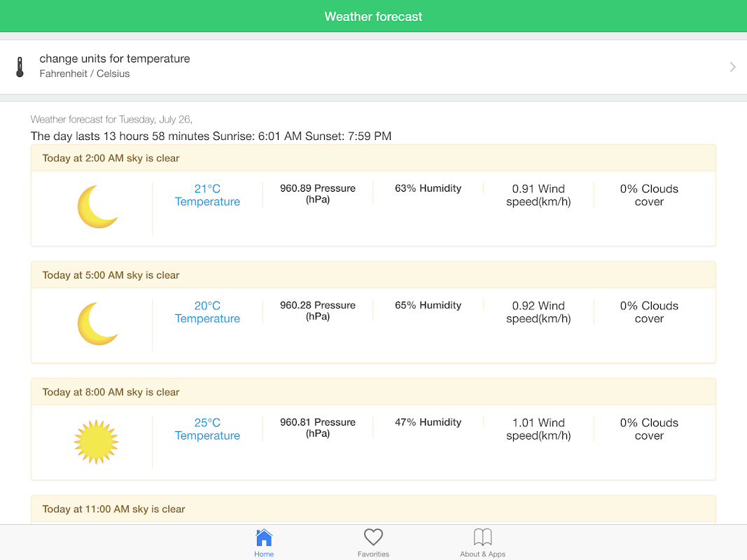Click the 0.91 Wind speed value
747x560 pixels.
pos(538,195)
